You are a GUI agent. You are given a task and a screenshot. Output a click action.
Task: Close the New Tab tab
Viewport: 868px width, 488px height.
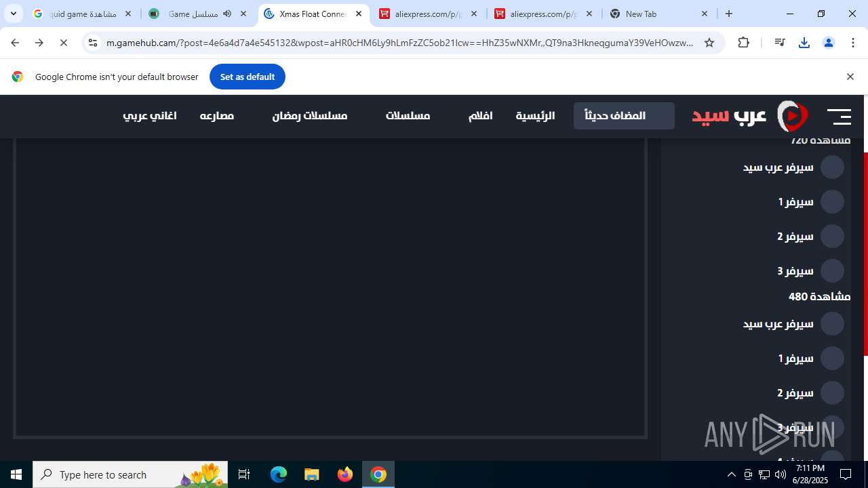(x=704, y=14)
